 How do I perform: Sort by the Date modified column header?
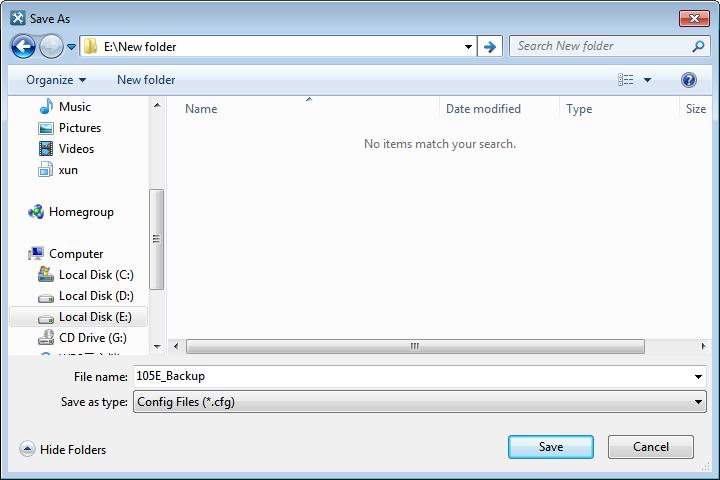[x=484, y=109]
